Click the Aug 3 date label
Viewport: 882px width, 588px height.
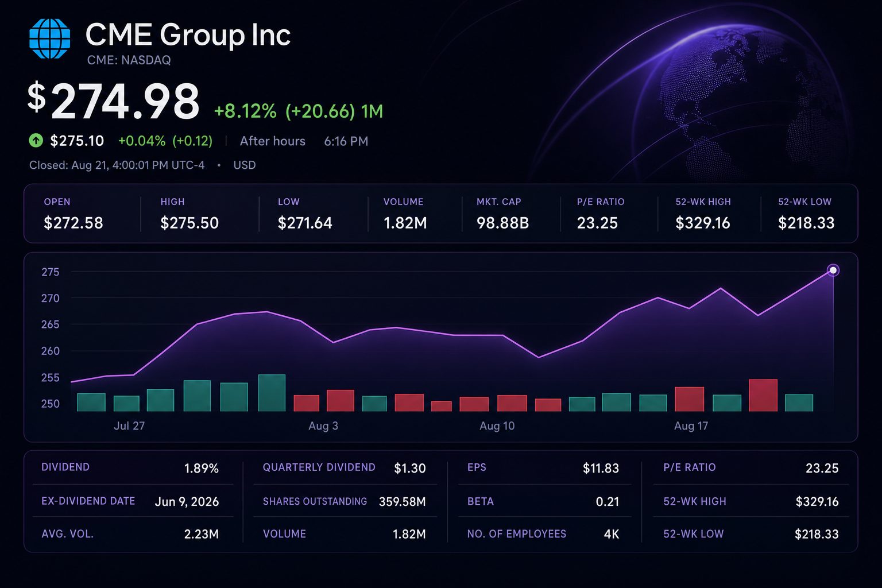coord(323,426)
